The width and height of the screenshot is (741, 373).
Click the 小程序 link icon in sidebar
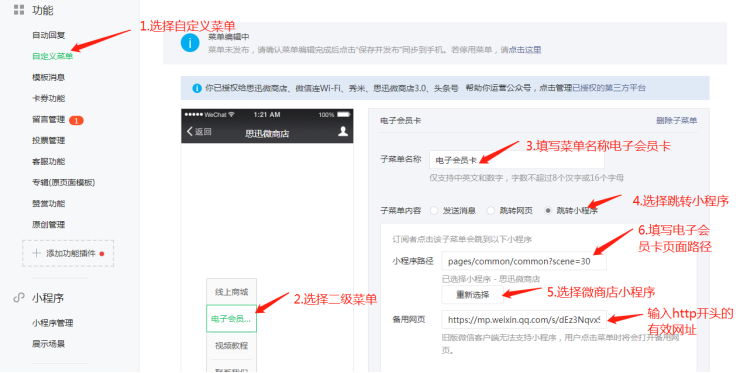[19, 298]
